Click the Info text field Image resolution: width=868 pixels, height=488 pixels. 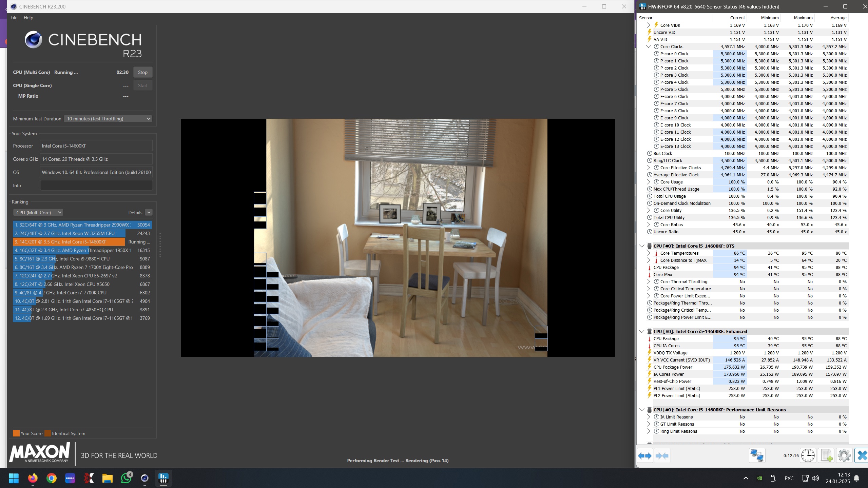tap(96, 186)
